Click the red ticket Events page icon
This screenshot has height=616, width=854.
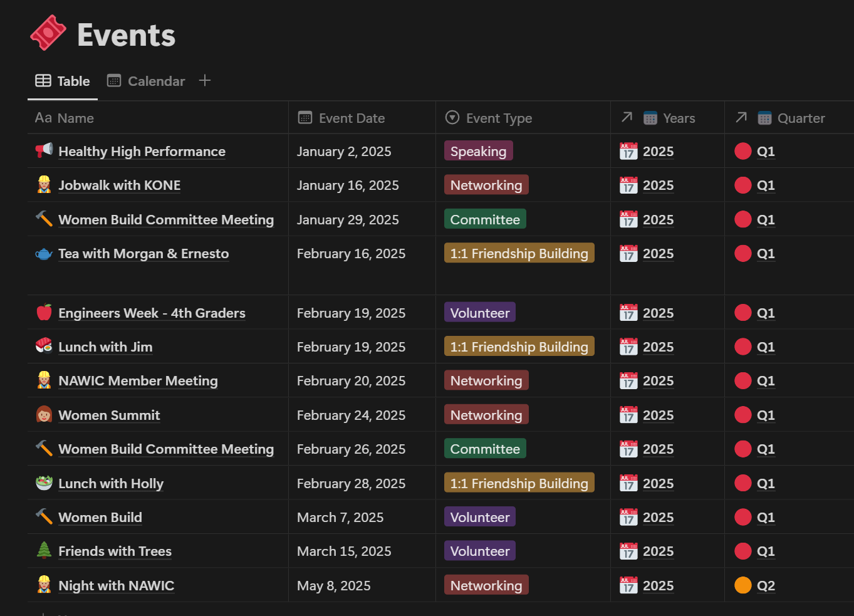tap(48, 33)
